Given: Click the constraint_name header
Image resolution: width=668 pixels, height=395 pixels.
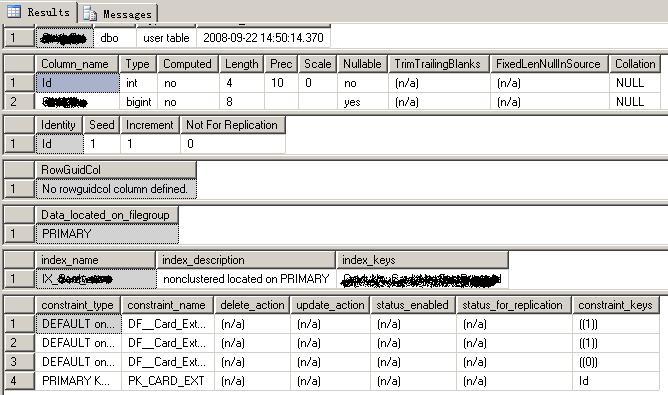Looking at the screenshot, I should tap(167, 305).
